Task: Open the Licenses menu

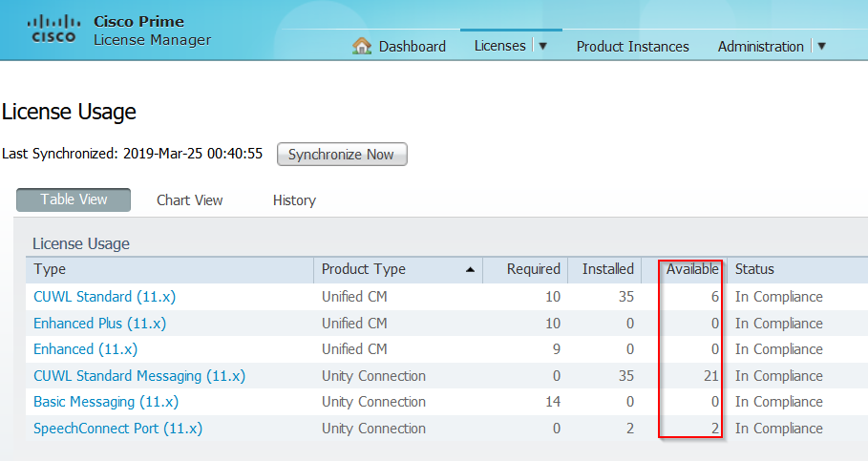Action: click(499, 46)
